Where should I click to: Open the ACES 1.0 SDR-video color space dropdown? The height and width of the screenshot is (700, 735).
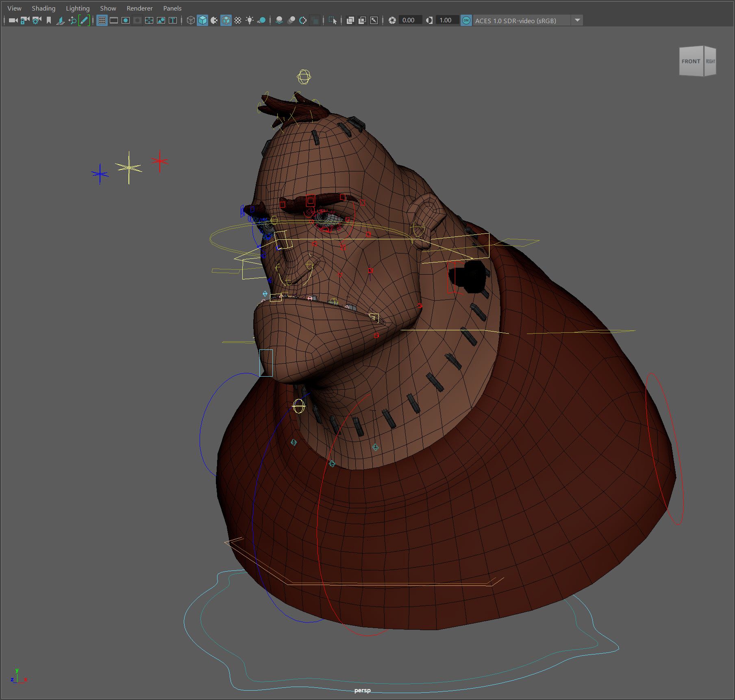pyautogui.click(x=522, y=20)
